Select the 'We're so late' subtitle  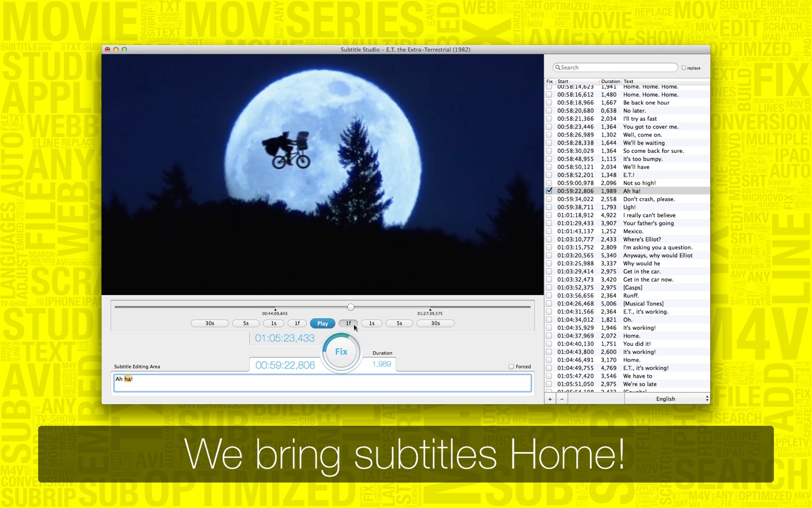tap(640, 384)
